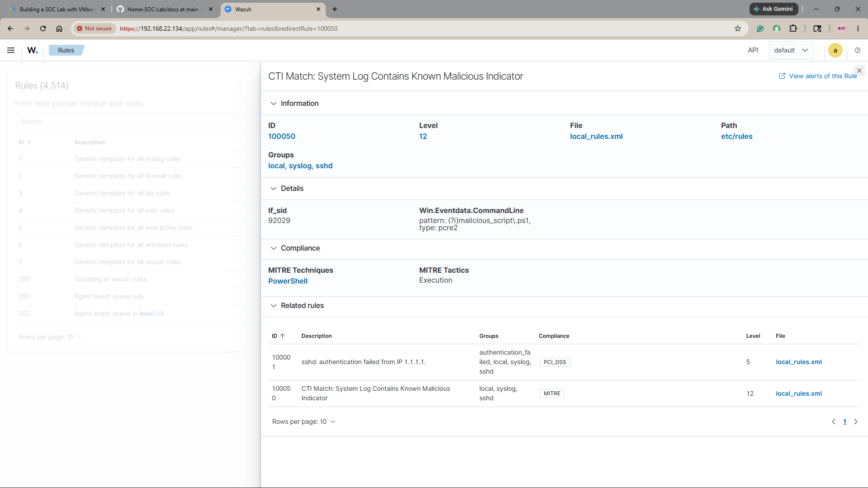Filter by the syslog group
868x488 pixels.
coord(300,166)
